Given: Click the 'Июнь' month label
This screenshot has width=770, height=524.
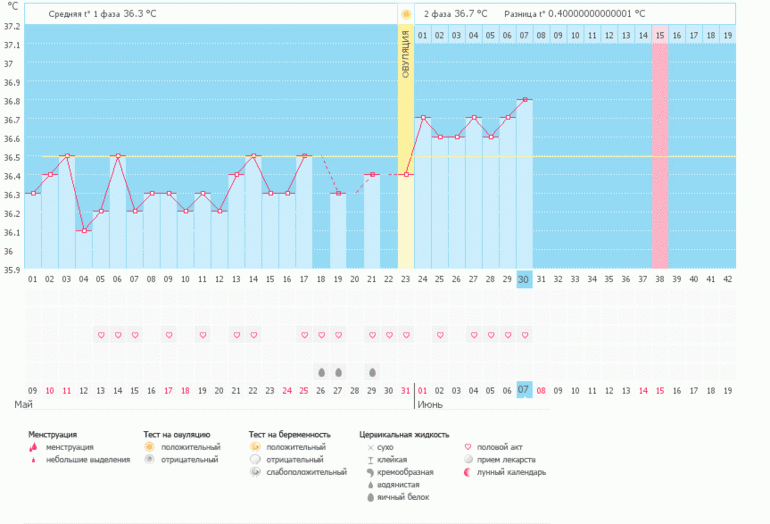Looking at the screenshot, I should coord(430,405).
